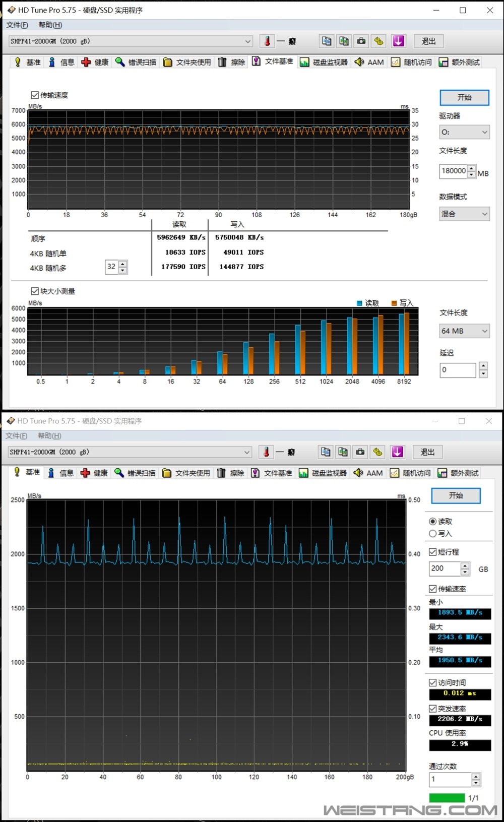Open 64 MB file length dropdown

[x=464, y=331]
